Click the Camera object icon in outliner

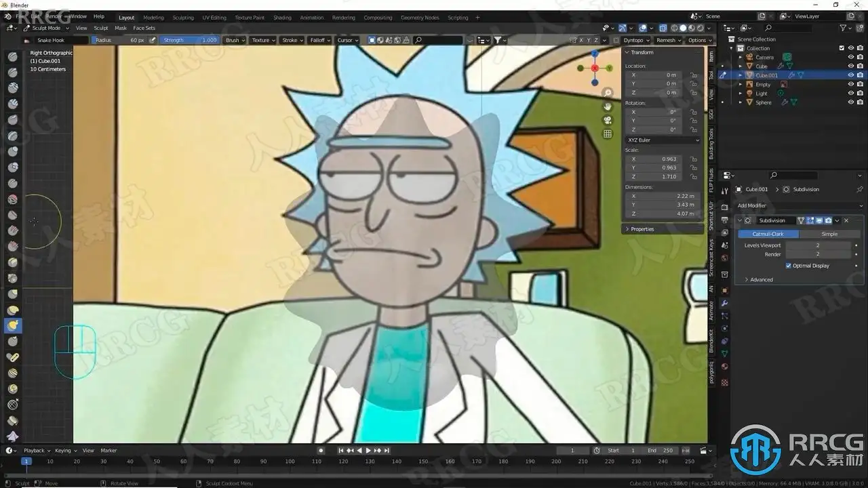tap(749, 57)
